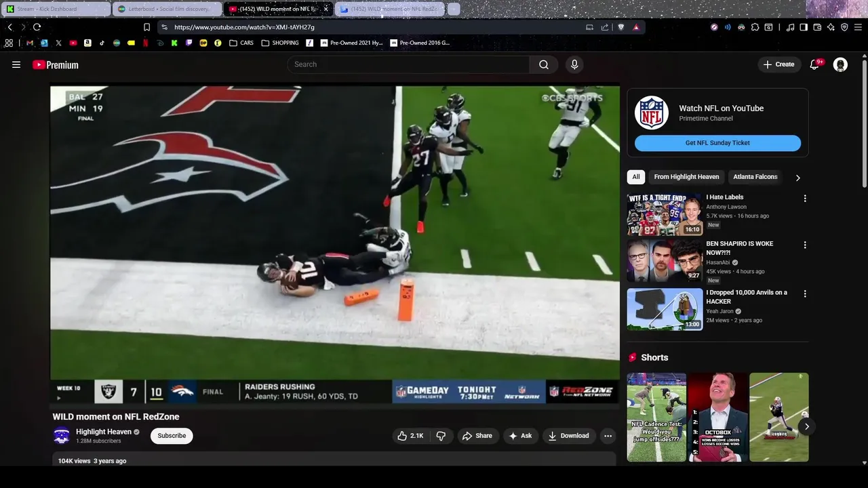
Task: Open the X bookmark icon
Action: coord(58,43)
